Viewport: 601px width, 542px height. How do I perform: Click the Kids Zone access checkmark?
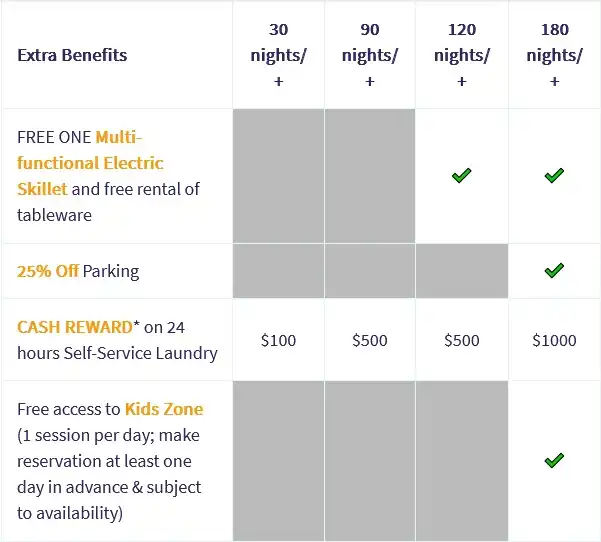(x=554, y=460)
